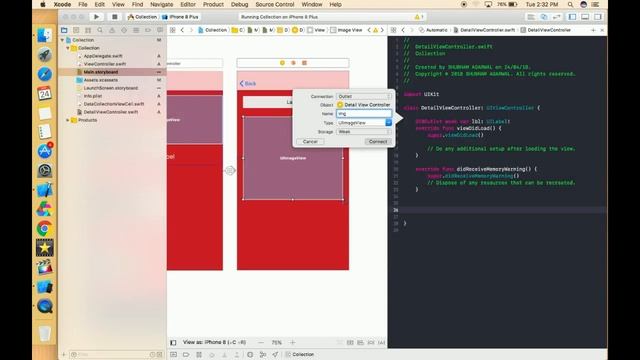
Task: Open the Report navigator icon
Action: (160, 30)
